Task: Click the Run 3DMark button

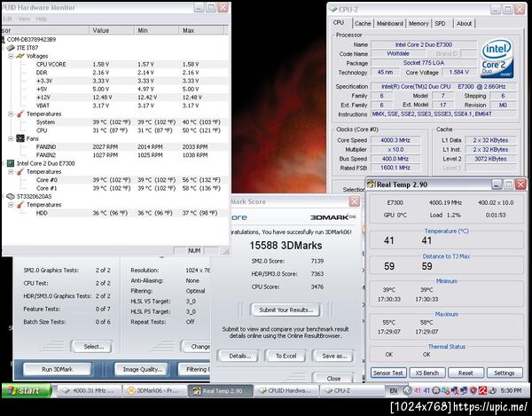Action: click(x=57, y=369)
